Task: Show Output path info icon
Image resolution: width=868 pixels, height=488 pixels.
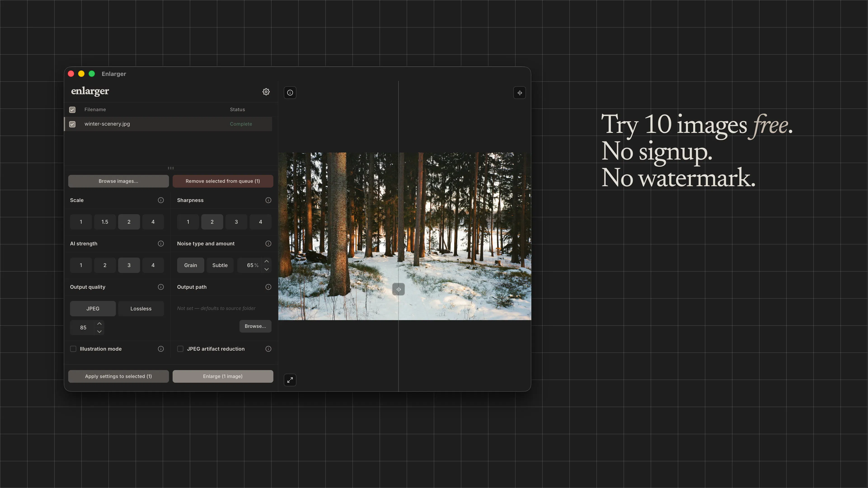Action: pyautogui.click(x=268, y=287)
